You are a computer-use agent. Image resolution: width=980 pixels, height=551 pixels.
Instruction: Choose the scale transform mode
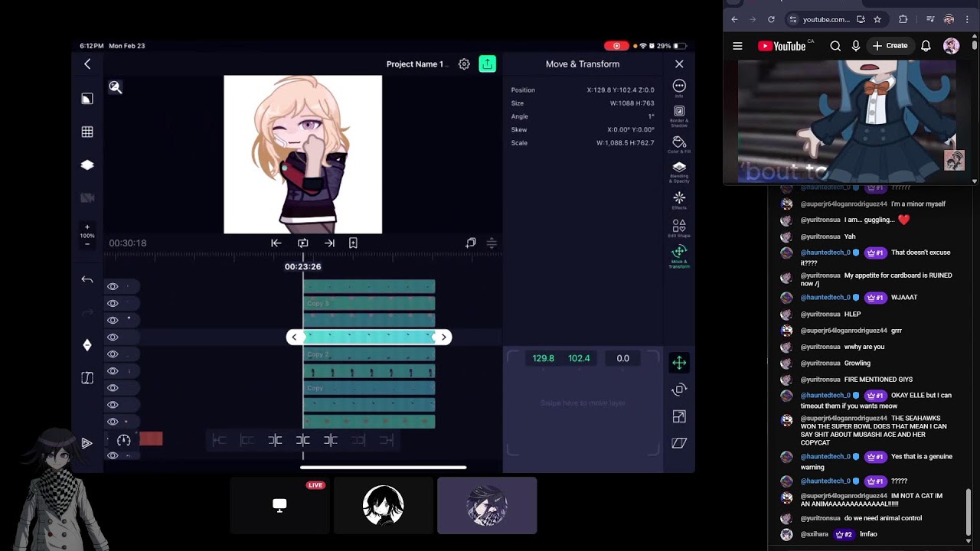coord(679,416)
